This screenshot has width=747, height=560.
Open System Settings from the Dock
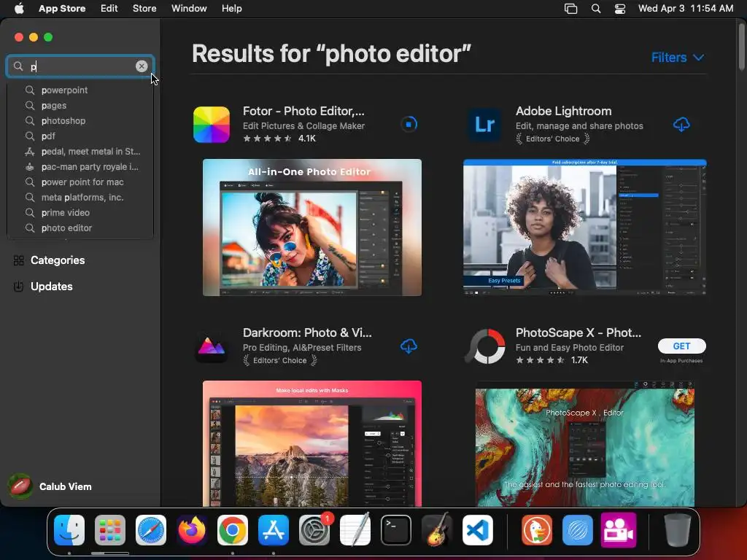pyautogui.click(x=314, y=530)
